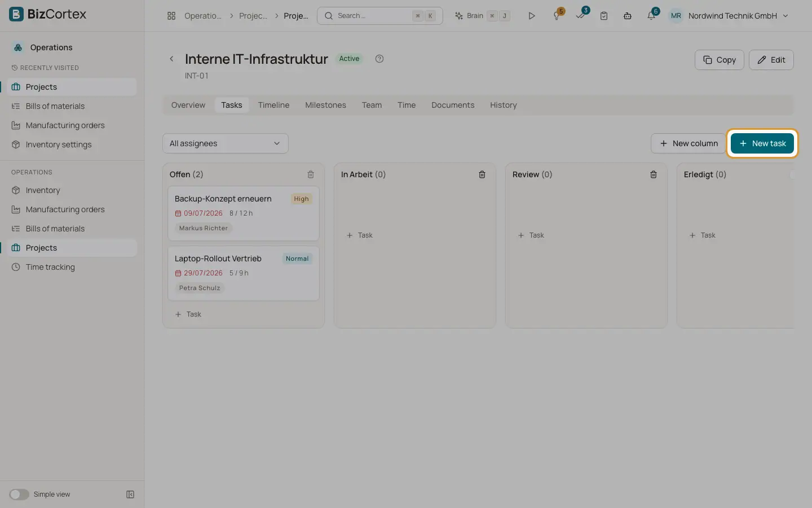The width and height of the screenshot is (812, 508).
Task: Click trash icon on In Arbeit column
Action: tap(482, 174)
